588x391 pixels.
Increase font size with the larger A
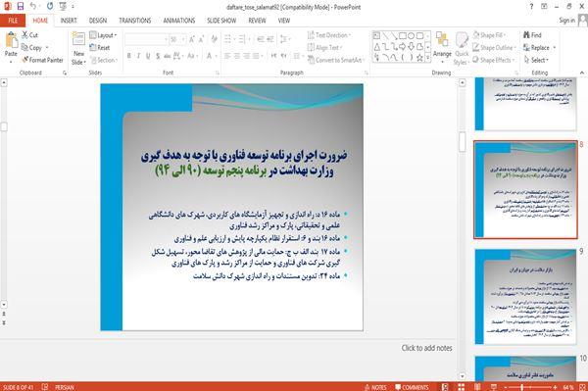point(192,39)
